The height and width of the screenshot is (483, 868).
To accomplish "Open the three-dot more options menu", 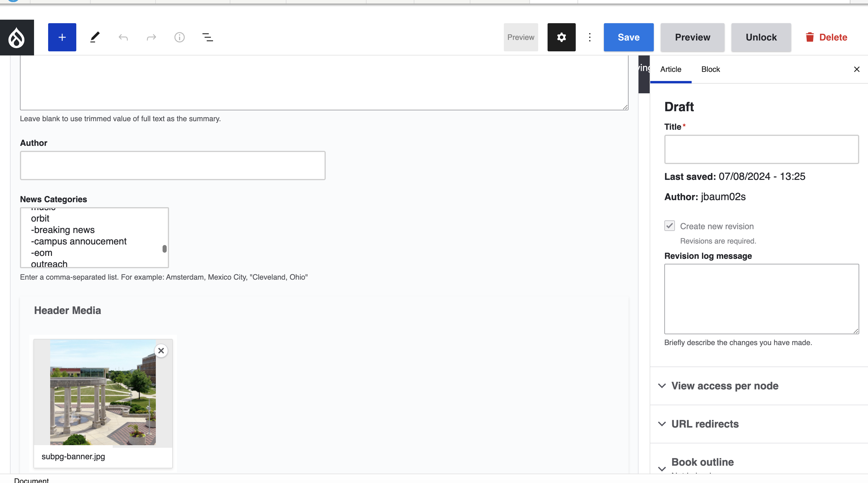I will 590,37.
